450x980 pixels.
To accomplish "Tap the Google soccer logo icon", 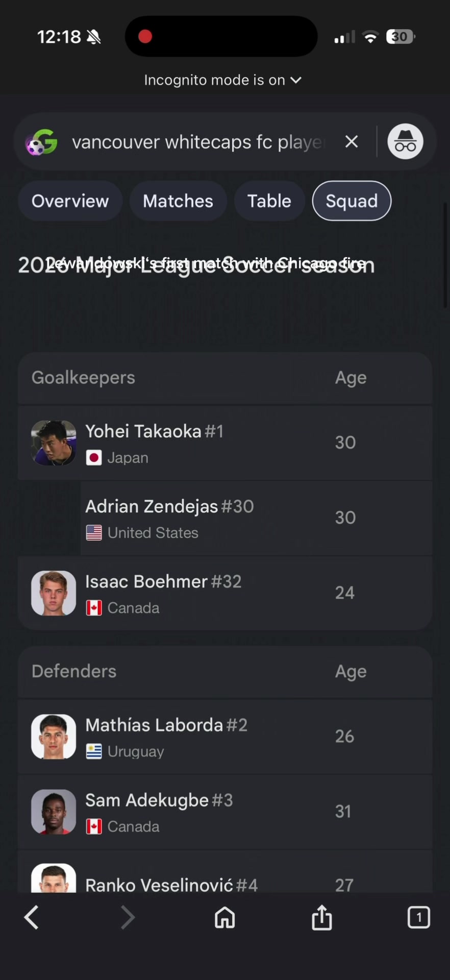I will [42, 142].
